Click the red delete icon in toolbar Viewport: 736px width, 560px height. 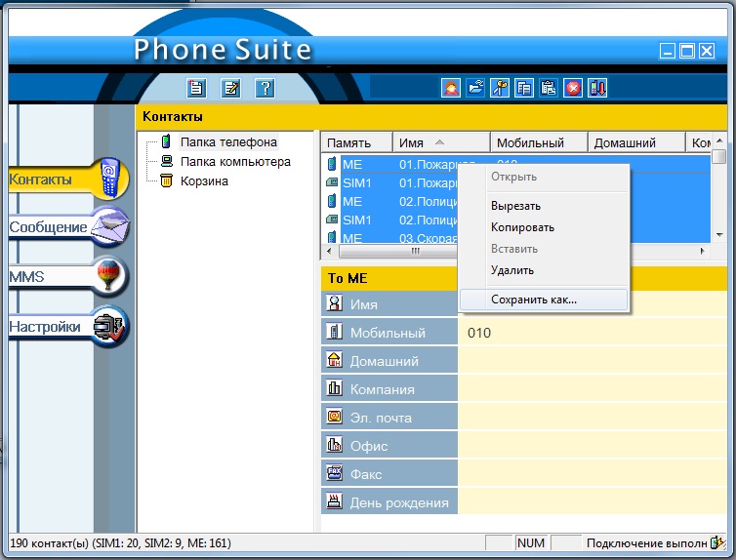pos(573,88)
